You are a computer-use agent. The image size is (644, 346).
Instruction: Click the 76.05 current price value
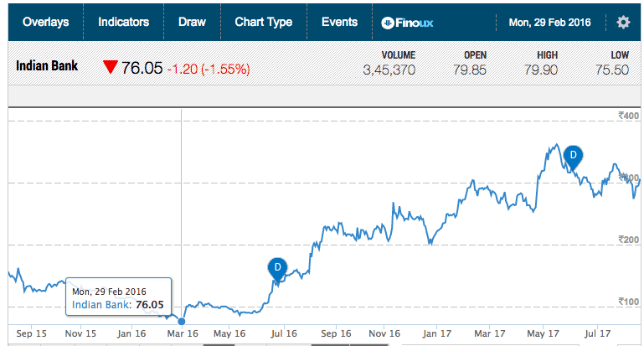point(142,69)
